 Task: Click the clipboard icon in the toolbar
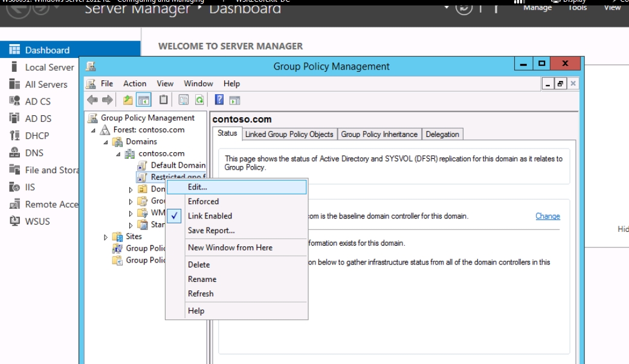point(163,100)
